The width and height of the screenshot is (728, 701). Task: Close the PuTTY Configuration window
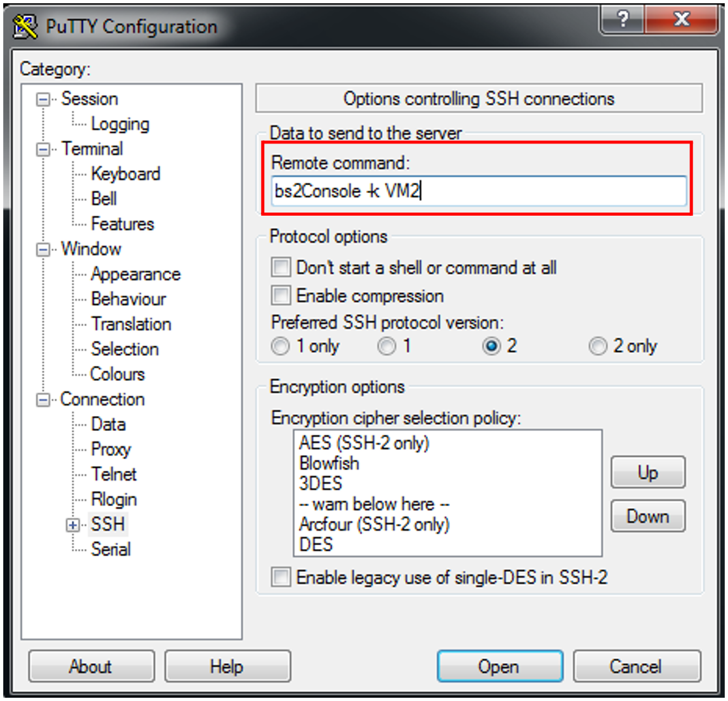pyautogui.click(x=682, y=20)
